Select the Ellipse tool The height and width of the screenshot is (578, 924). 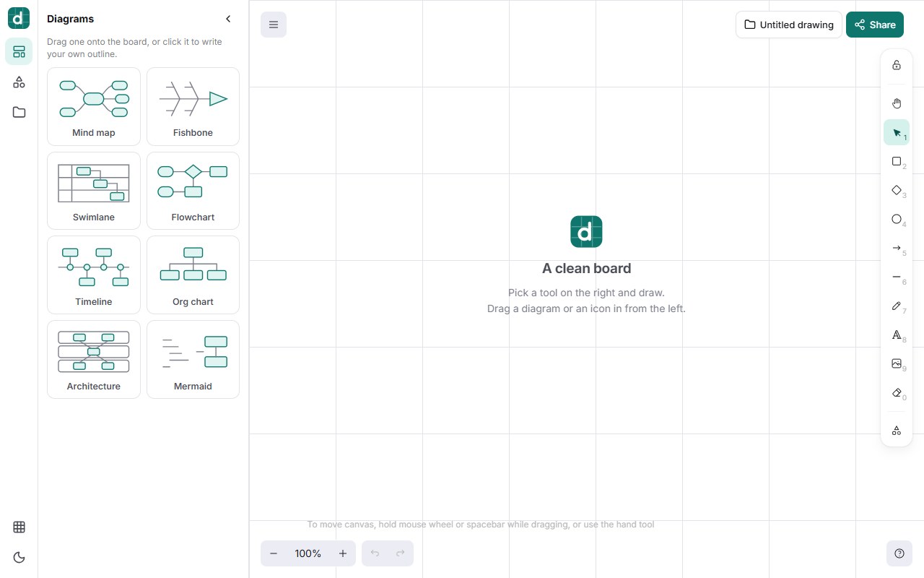pyautogui.click(x=897, y=219)
